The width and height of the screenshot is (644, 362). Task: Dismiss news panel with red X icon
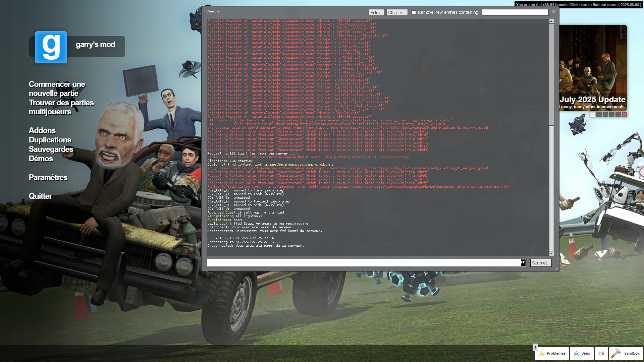(x=625, y=115)
